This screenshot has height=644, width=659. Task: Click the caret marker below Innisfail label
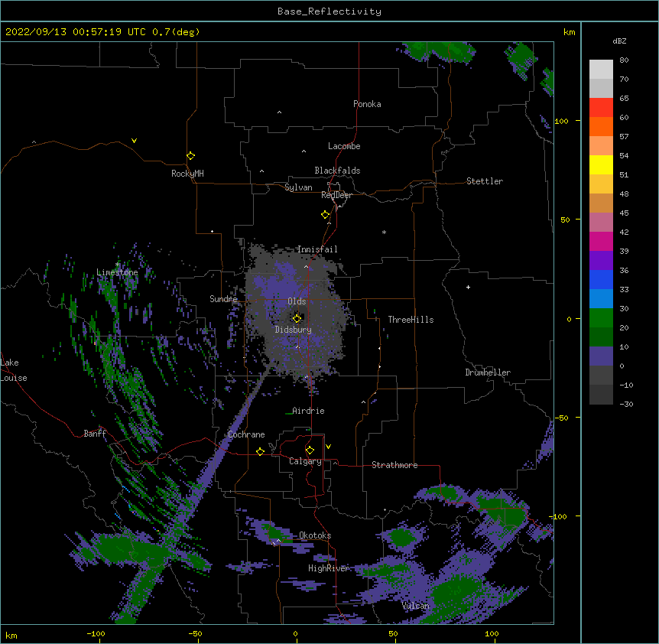click(x=306, y=266)
